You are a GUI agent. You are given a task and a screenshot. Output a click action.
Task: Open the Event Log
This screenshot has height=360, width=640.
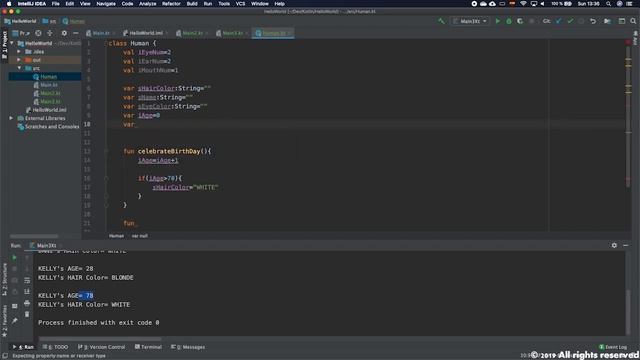[613, 347]
